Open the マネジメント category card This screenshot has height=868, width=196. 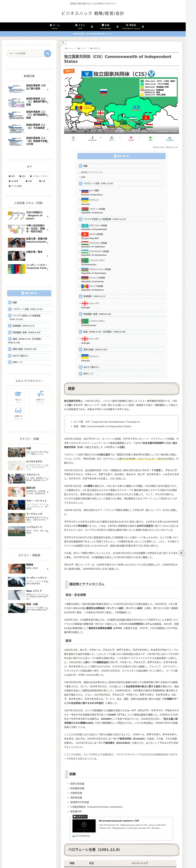click(29, 478)
